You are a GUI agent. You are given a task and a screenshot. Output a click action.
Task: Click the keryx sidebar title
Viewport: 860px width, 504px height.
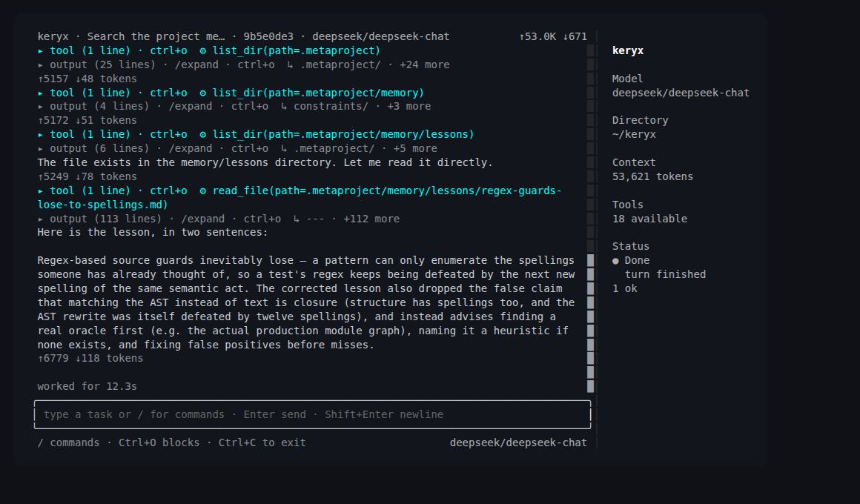pyautogui.click(x=628, y=50)
